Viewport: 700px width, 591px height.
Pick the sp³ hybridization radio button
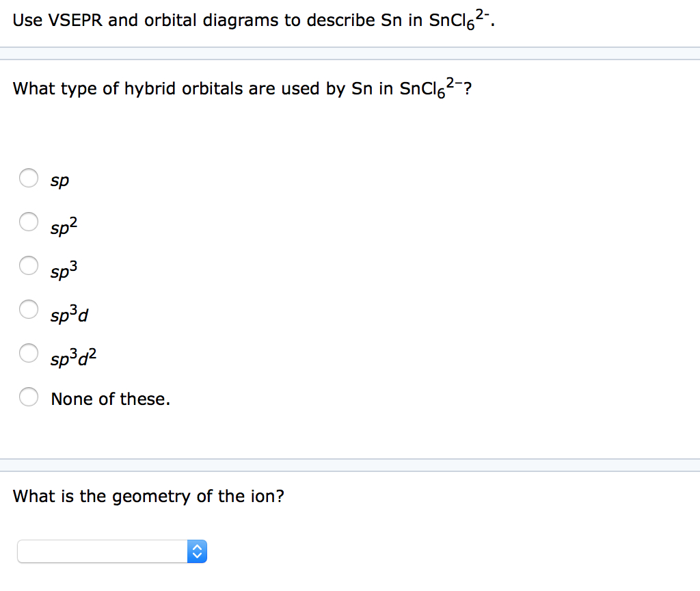coord(29,265)
